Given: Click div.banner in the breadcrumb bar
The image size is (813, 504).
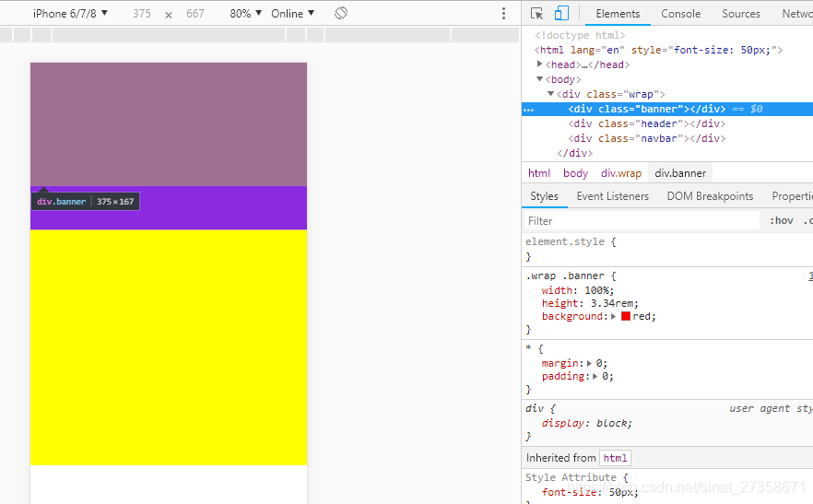Looking at the screenshot, I should pos(680,173).
